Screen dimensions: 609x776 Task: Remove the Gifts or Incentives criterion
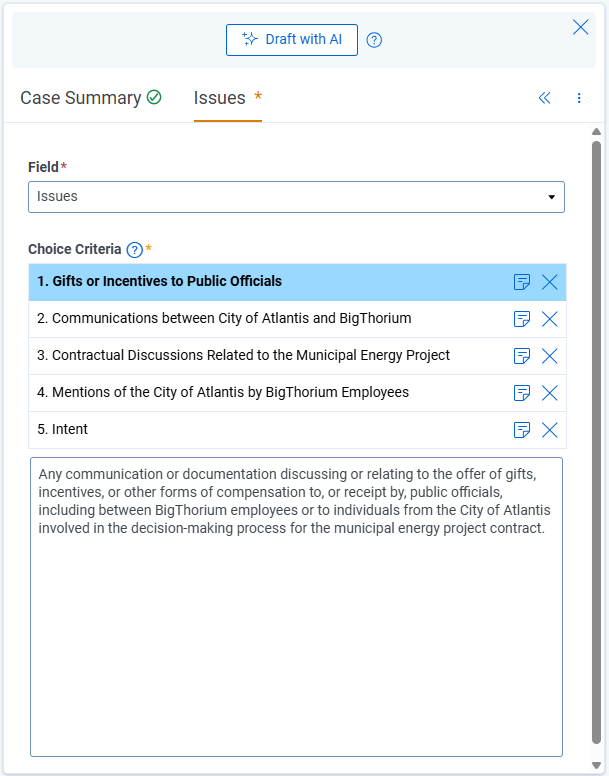coord(549,282)
